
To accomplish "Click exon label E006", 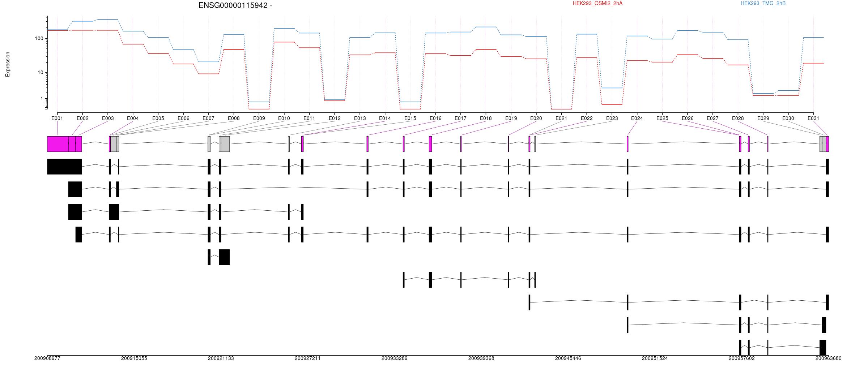I will [183, 118].
